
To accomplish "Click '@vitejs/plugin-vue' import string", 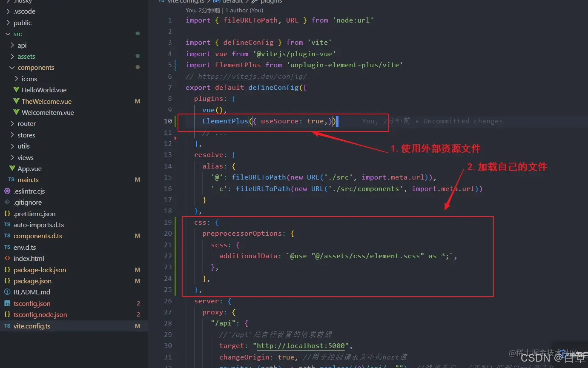I will (x=295, y=54).
